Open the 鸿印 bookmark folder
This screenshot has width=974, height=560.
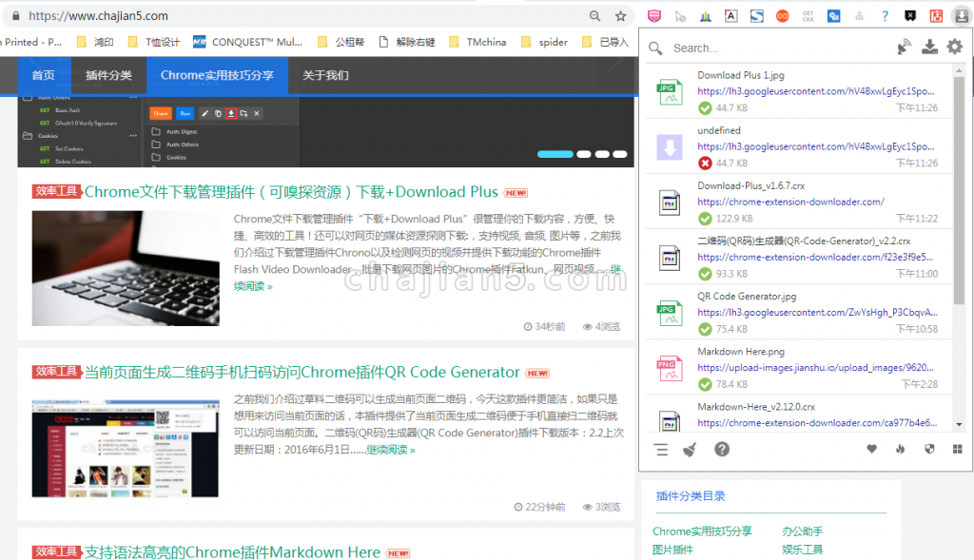point(95,42)
